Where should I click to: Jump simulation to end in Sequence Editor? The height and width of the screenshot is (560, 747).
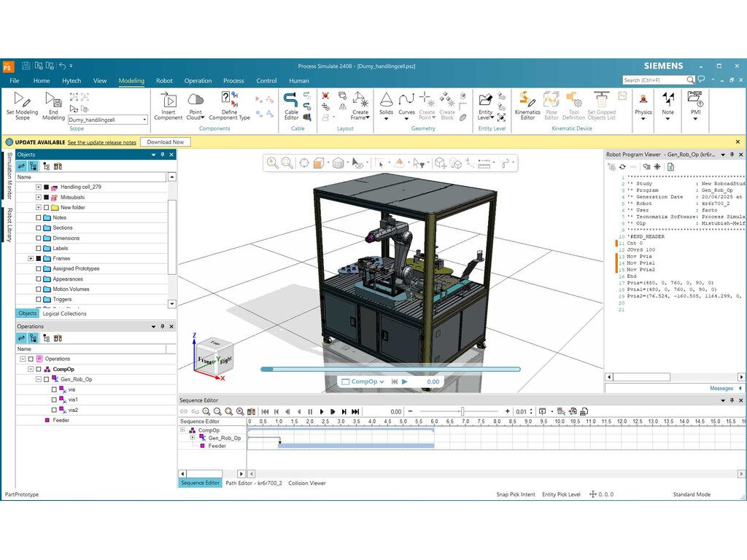pyautogui.click(x=355, y=411)
